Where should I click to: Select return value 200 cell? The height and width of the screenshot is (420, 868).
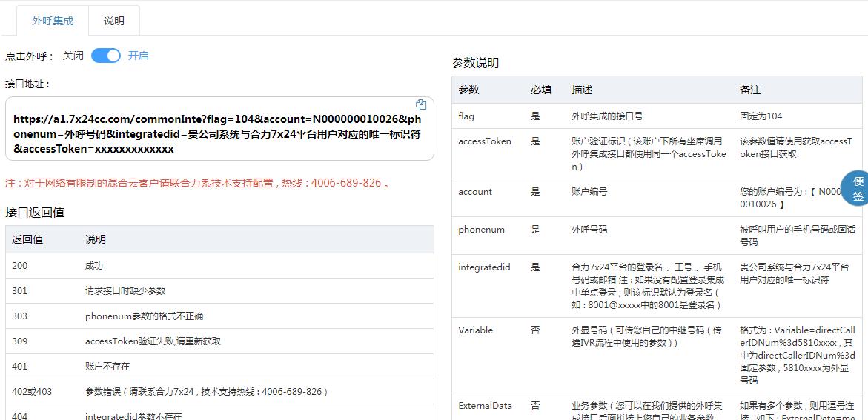[x=20, y=266]
